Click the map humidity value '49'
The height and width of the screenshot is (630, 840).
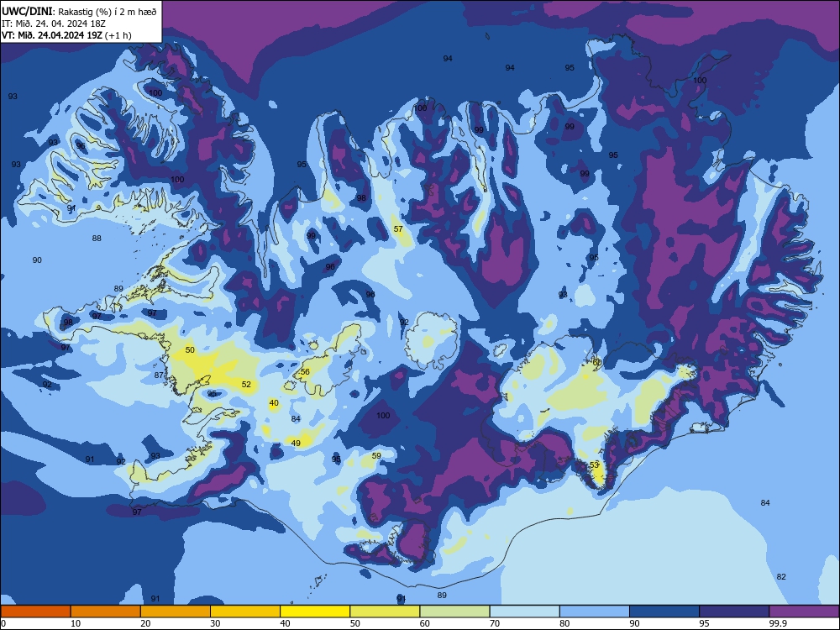pos(296,443)
